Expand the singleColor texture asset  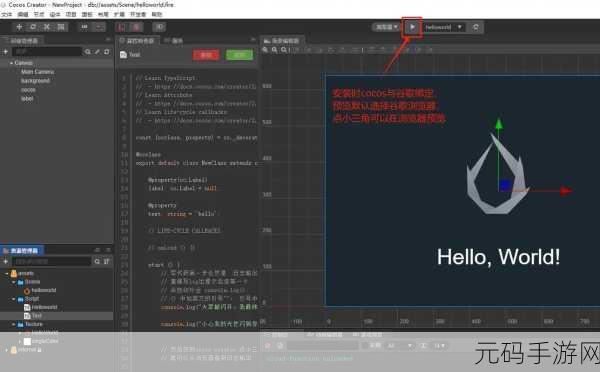(20, 341)
